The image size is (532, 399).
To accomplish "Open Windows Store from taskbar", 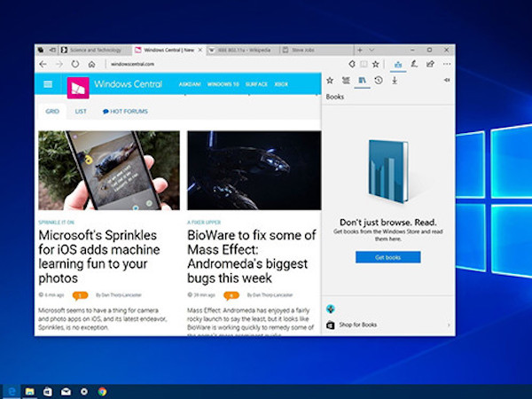I will pyautogui.click(x=48, y=392).
